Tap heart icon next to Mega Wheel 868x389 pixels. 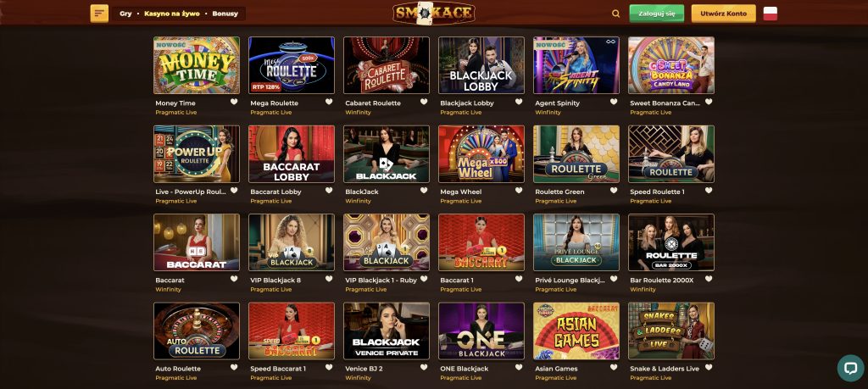pyautogui.click(x=519, y=191)
